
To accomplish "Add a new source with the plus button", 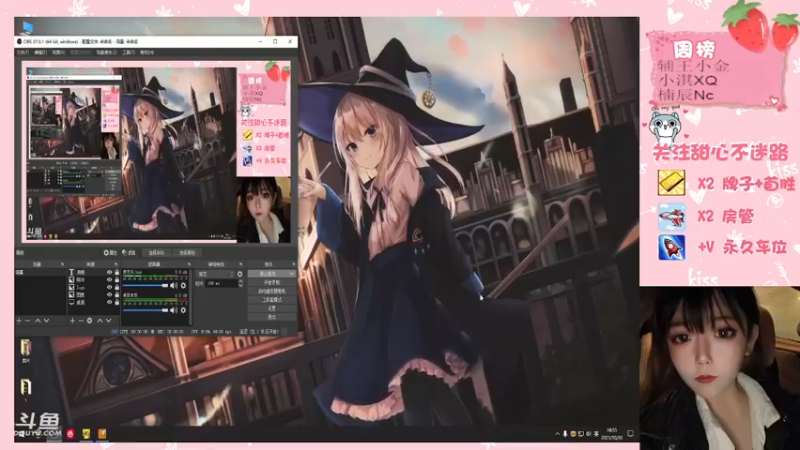I will click(x=72, y=320).
